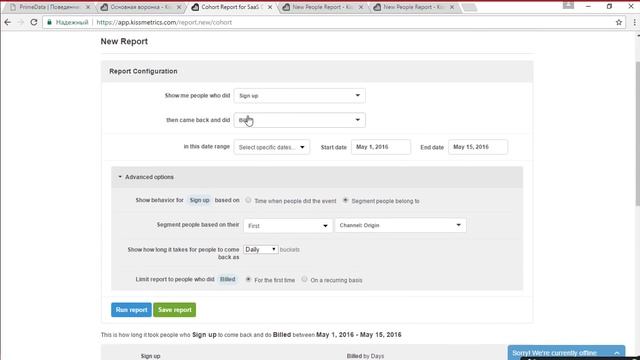The image size is (640, 360).
Task: Open the 'then came back and did' dropdown
Action: click(x=300, y=120)
